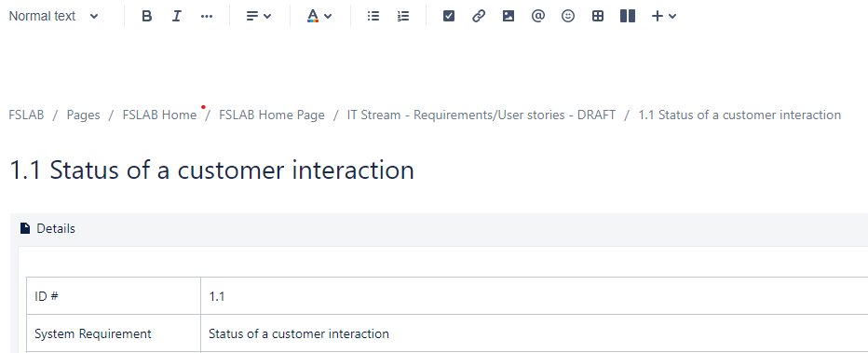The width and height of the screenshot is (868, 353).
Task: Insert a link
Action: coord(479,16)
